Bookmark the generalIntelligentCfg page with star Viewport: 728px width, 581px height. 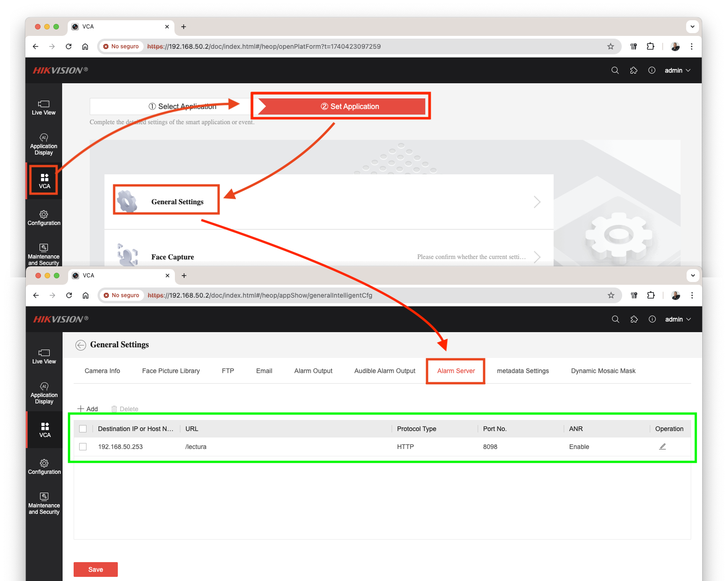click(611, 295)
